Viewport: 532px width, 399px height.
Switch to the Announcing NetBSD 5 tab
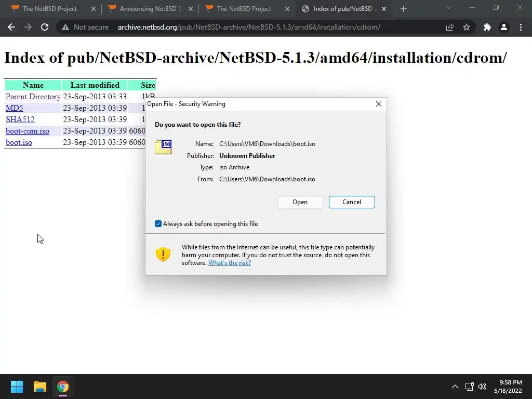pyautogui.click(x=149, y=9)
